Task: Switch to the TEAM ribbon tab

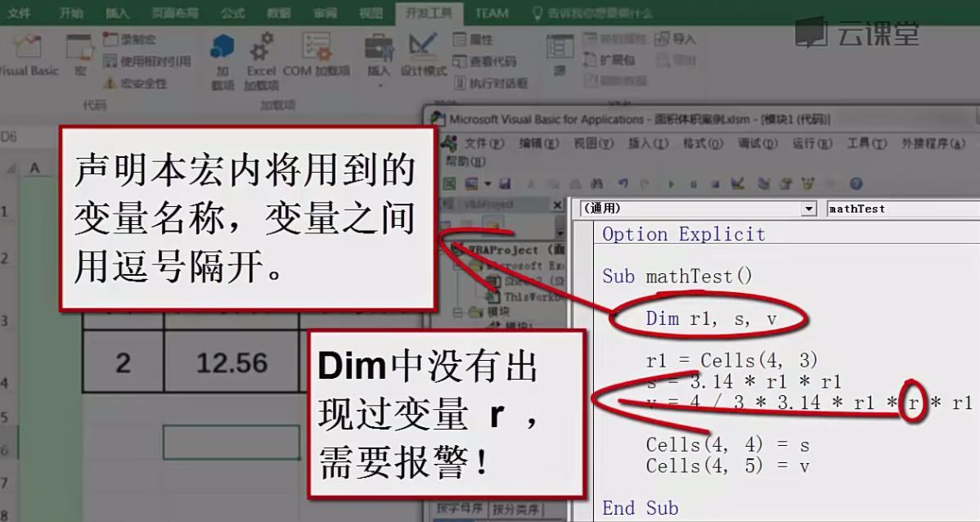Action: tap(492, 13)
